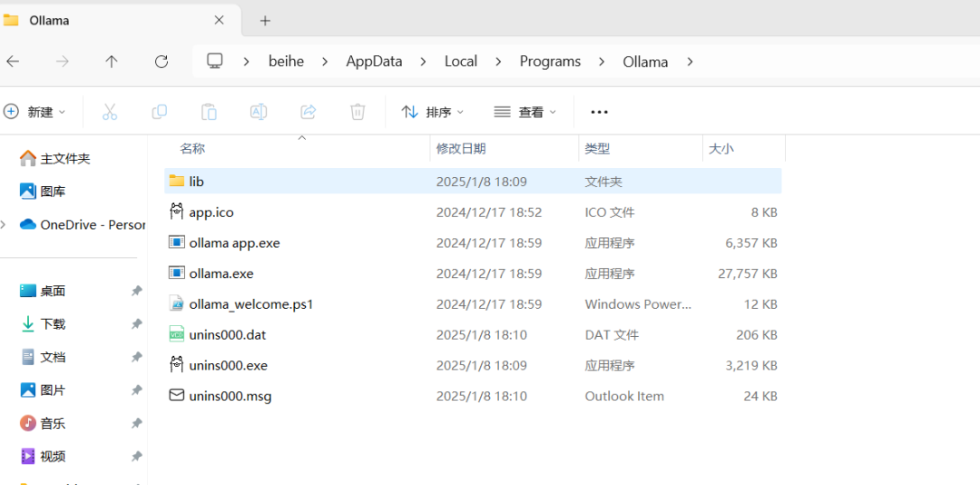
Task: Select the Ollama window tab
Action: click(x=119, y=20)
